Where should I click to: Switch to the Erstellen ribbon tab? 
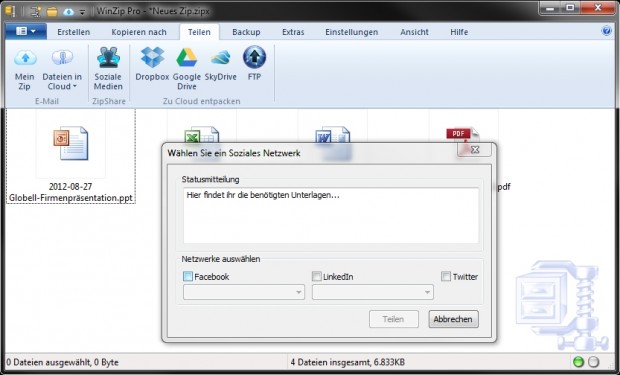pyautogui.click(x=74, y=32)
